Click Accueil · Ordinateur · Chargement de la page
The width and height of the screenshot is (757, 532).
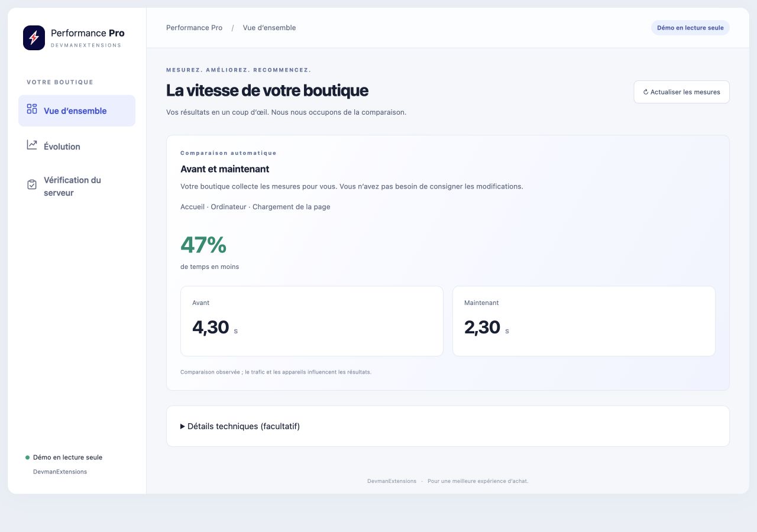pyautogui.click(x=255, y=207)
